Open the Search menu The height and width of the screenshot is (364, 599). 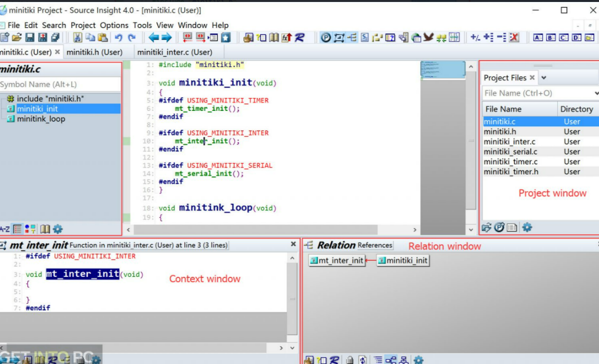pyautogui.click(x=54, y=25)
